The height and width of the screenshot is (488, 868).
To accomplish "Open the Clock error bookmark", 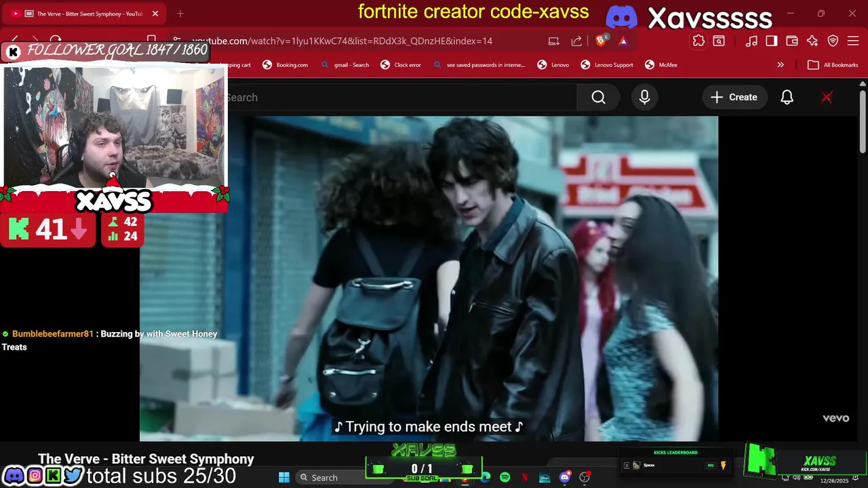I will click(401, 65).
